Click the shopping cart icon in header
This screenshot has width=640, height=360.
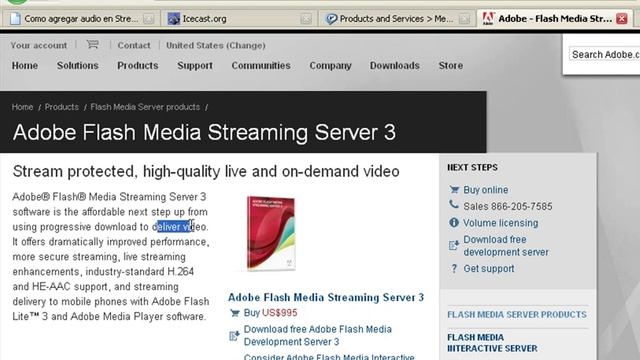point(93,44)
